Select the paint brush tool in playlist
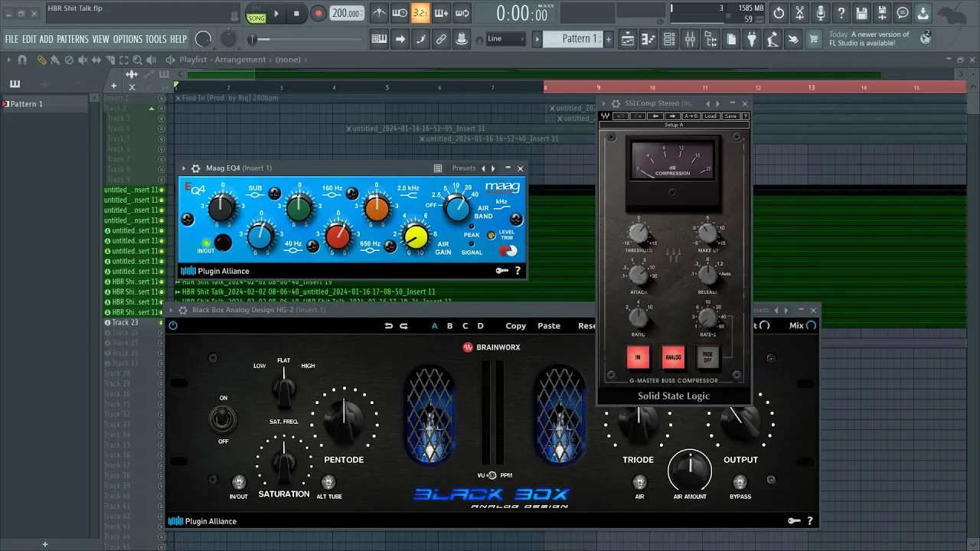 [x=55, y=60]
